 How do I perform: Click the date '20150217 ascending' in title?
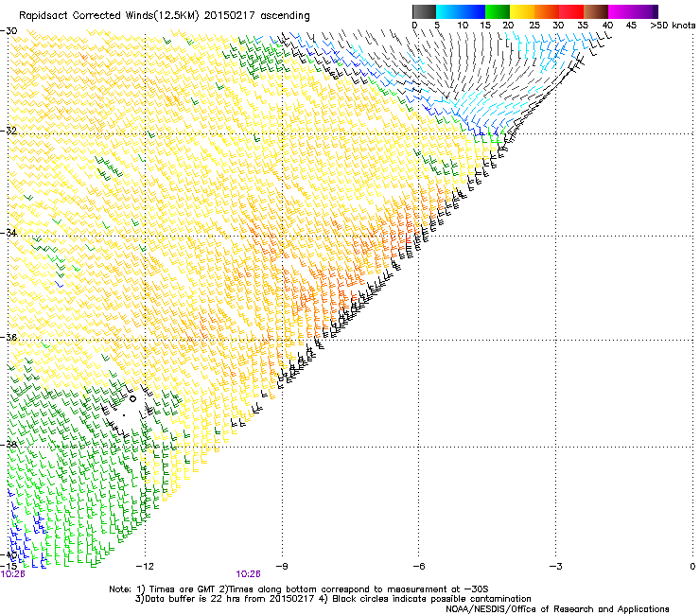click(256, 16)
